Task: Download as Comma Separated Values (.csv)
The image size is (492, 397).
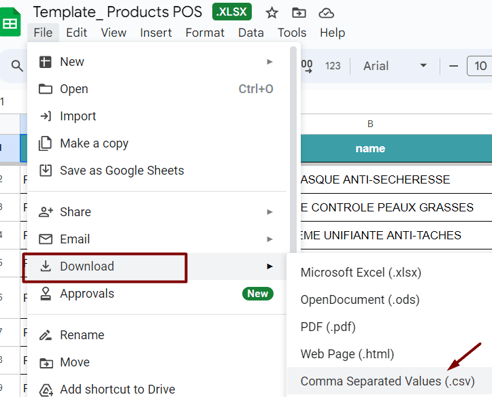Action: pyautogui.click(x=389, y=381)
